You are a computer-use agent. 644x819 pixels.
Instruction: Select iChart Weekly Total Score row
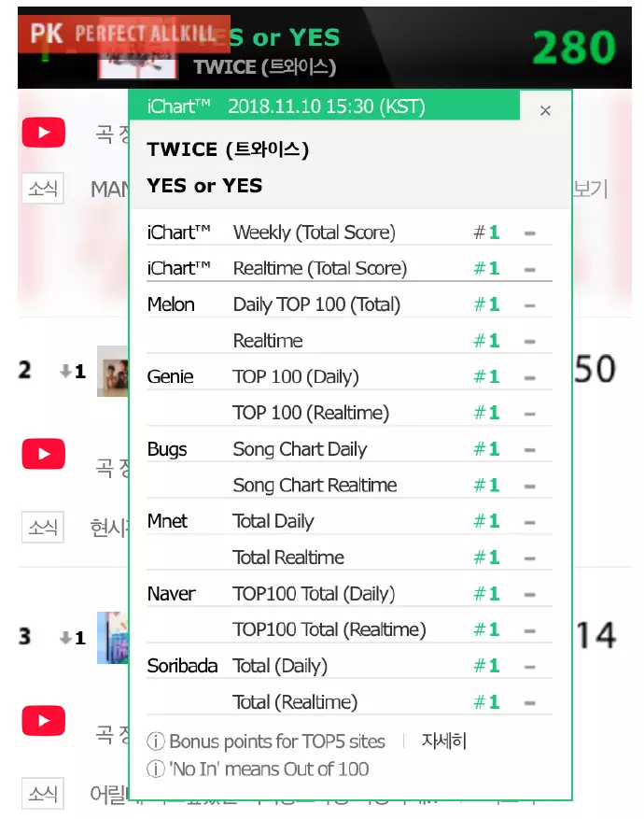pyautogui.click(x=349, y=233)
